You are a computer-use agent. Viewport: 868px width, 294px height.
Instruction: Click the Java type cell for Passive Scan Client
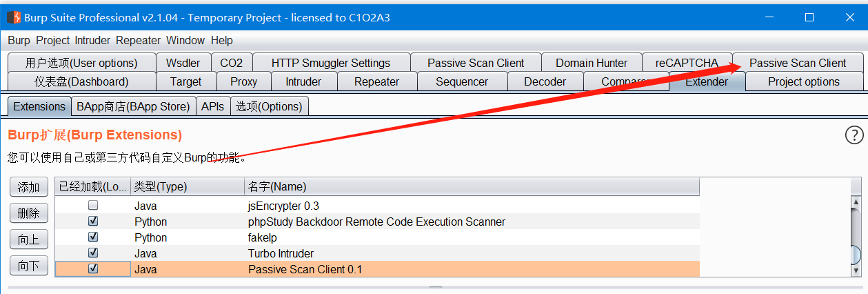tap(188, 269)
